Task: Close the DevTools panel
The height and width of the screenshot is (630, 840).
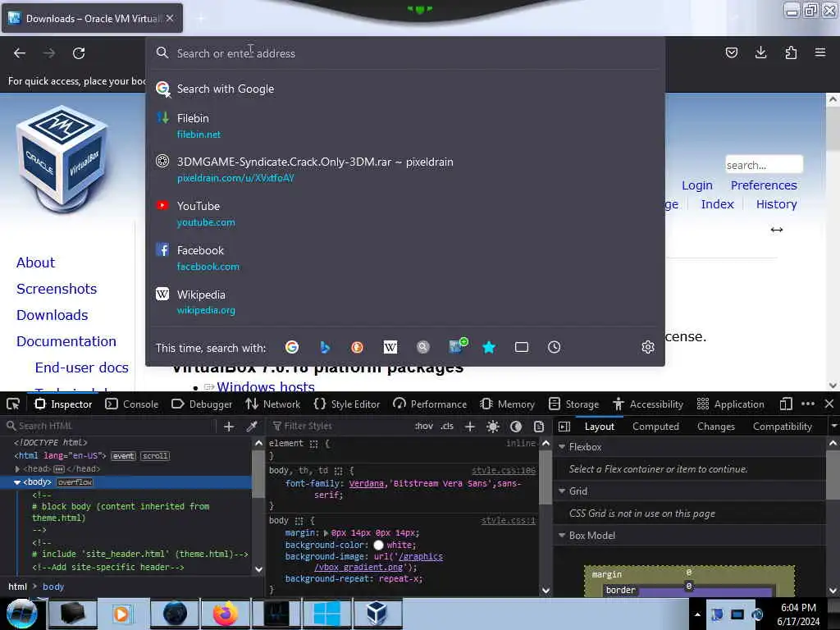Action: pos(829,404)
